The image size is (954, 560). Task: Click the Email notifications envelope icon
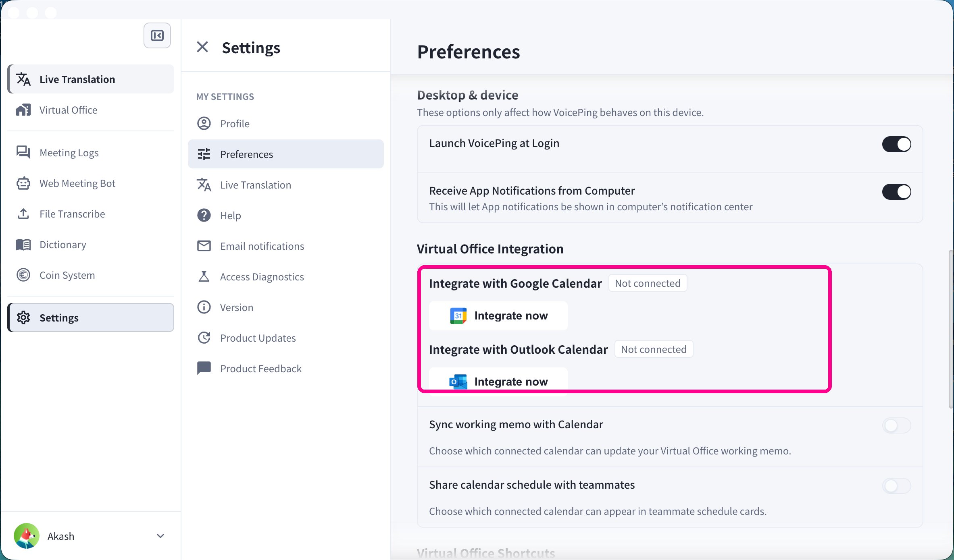coord(204,246)
